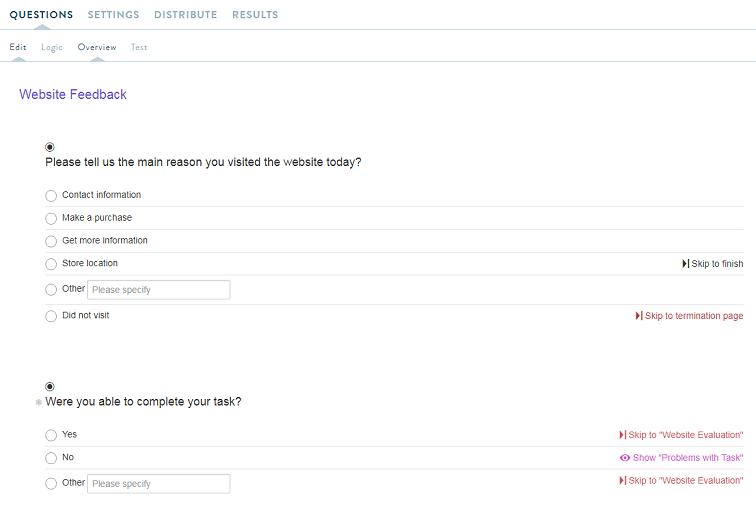Click radio-type icon above complete task question
756x509 pixels.
click(50, 387)
